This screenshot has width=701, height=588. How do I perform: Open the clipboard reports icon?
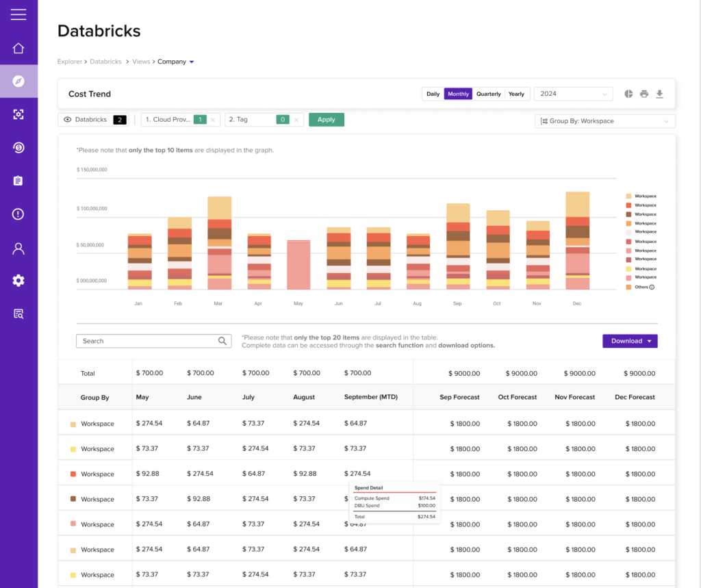click(x=18, y=181)
